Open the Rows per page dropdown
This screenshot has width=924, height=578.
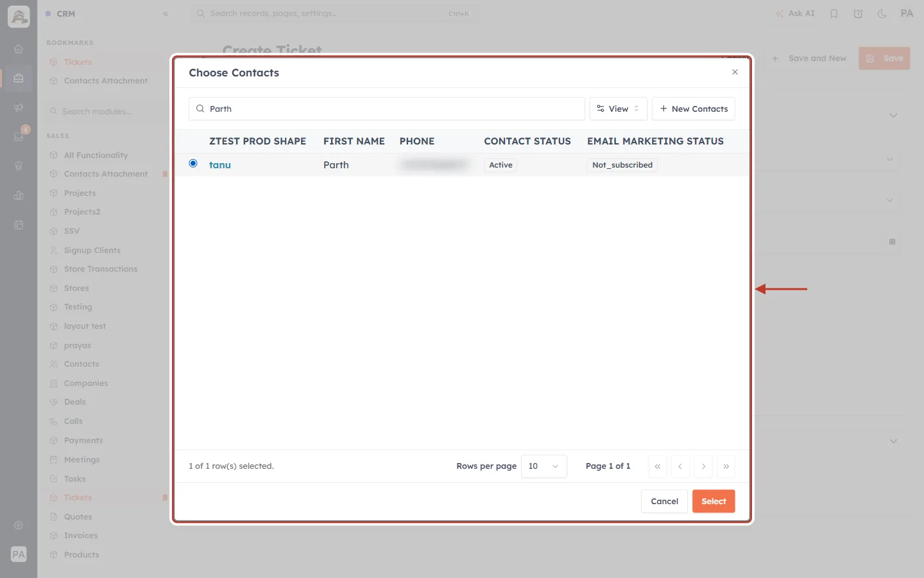[543, 466]
